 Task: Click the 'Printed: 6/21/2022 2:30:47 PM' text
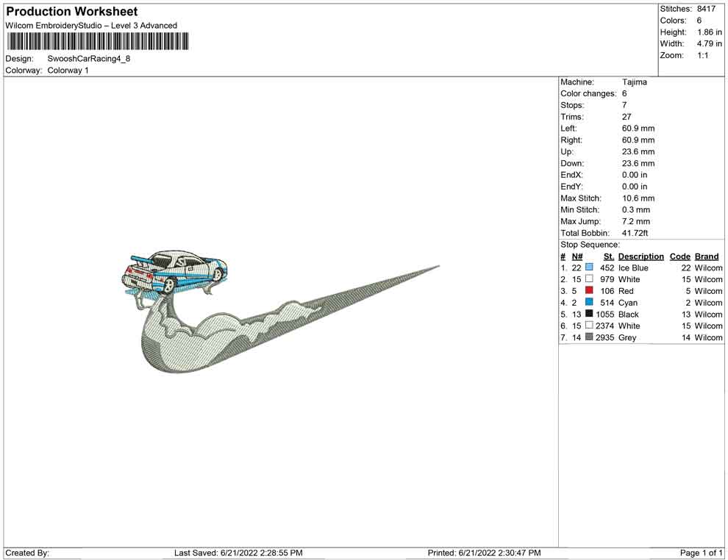[x=485, y=553]
